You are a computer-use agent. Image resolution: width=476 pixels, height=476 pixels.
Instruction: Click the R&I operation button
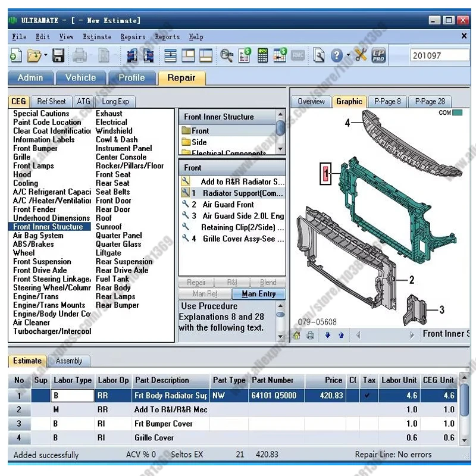click(x=232, y=282)
